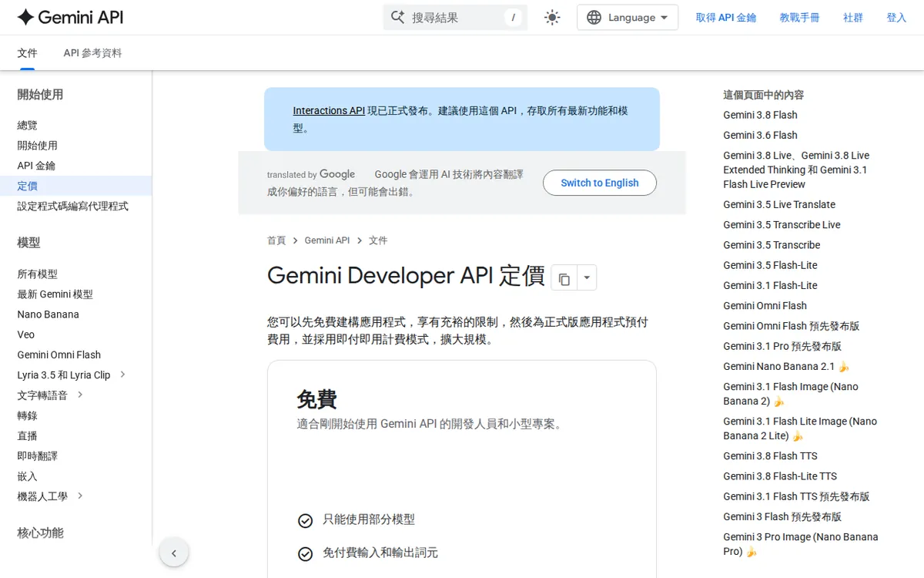Jump to Gemini 3 Pro Image section
924x578 pixels.
[801, 544]
